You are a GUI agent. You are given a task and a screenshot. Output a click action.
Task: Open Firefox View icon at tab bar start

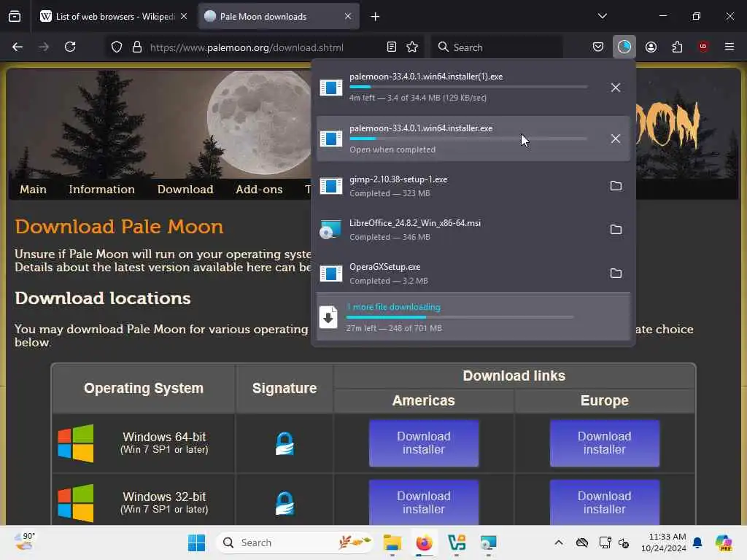[15, 16]
